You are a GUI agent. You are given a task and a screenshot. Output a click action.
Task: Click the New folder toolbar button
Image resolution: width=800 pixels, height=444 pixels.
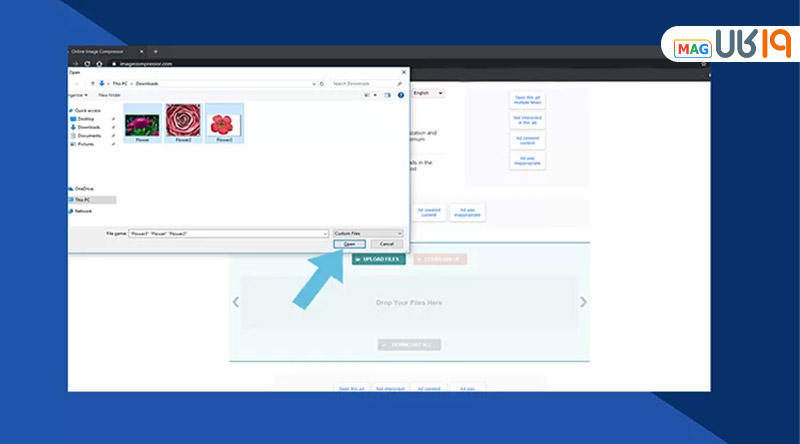[109, 94]
